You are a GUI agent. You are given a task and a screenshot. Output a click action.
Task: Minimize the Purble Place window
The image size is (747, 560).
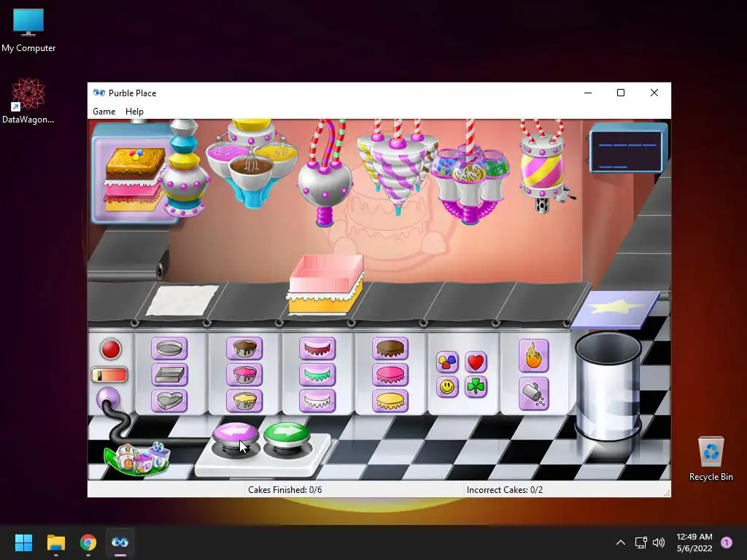click(x=588, y=93)
